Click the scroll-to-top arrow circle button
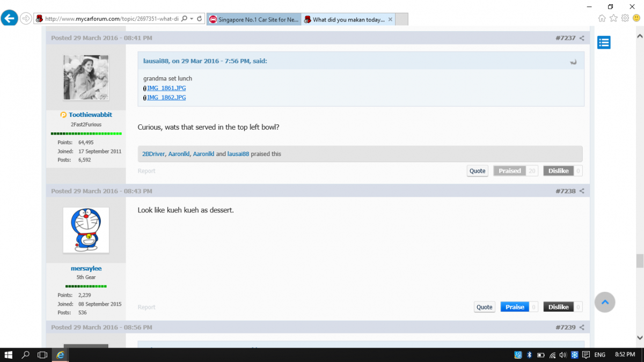This screenshot has width=644, height=362. click(605, 302)
